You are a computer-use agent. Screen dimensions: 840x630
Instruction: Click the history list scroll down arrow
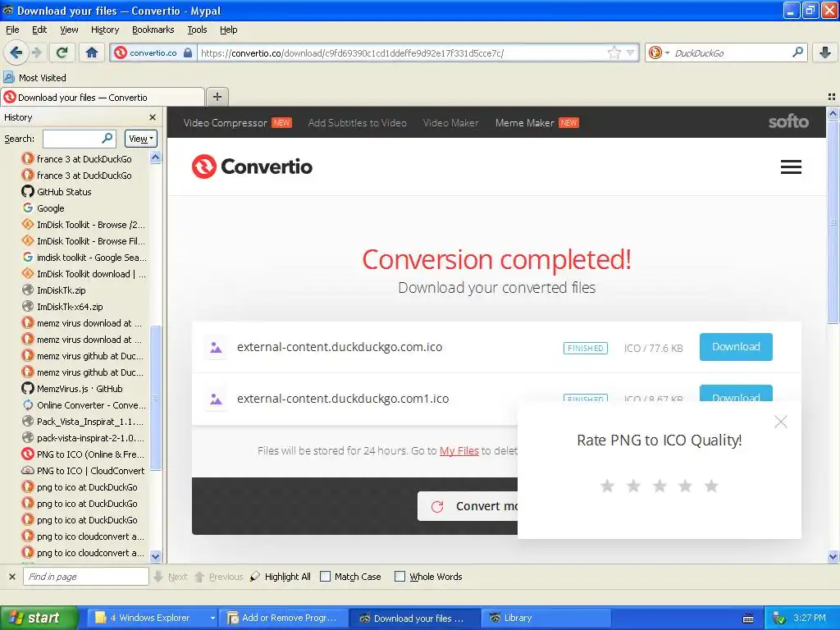coord(155,556)
